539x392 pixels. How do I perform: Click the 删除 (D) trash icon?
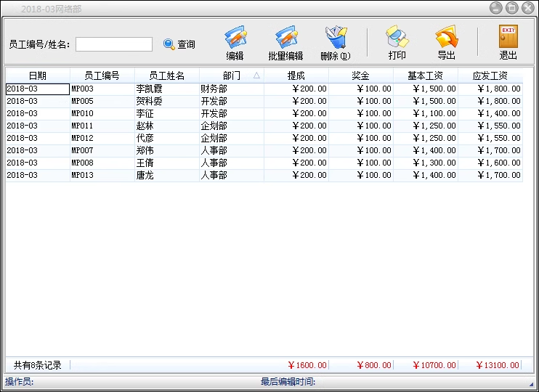(336, 37)
